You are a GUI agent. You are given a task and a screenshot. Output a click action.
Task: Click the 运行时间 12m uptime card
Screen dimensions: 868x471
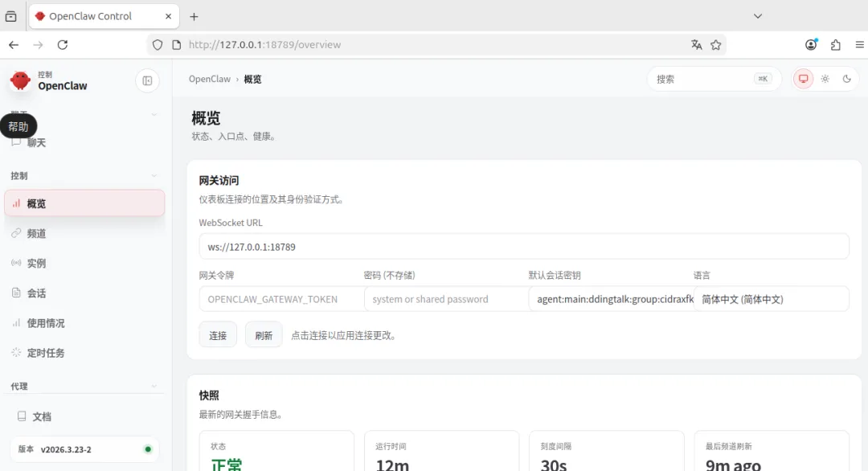(x=442, y=451)
